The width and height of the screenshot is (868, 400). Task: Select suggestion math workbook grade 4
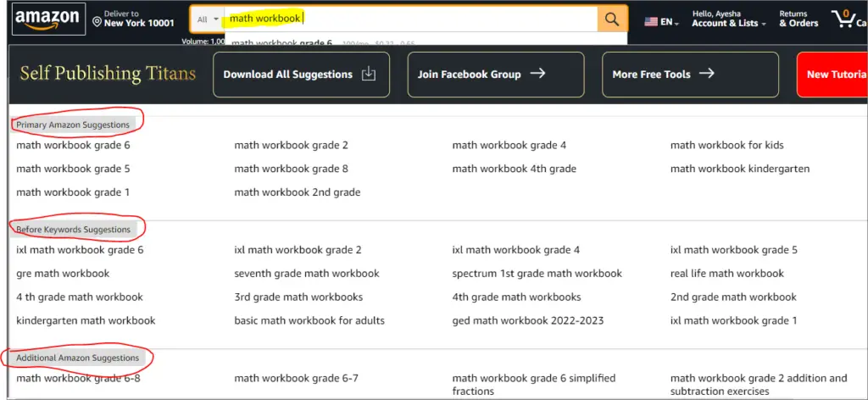tap(509, 146)
